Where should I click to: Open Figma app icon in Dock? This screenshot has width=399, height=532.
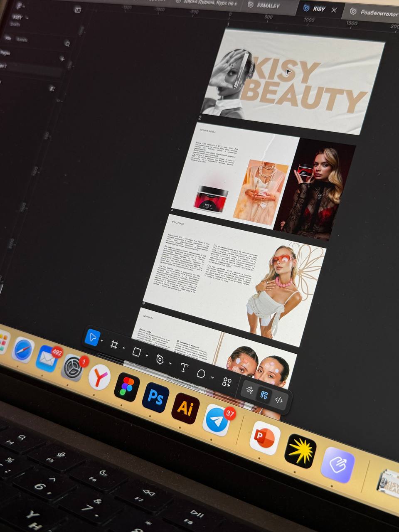coord(127,387)
